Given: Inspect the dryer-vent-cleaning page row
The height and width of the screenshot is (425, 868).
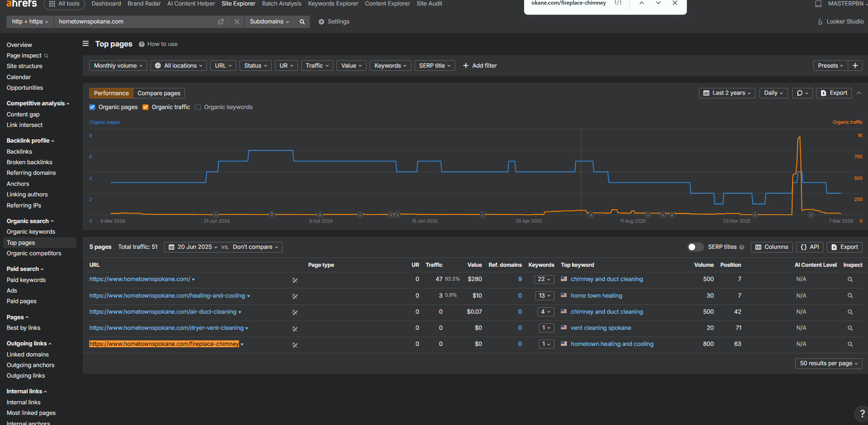Looking at the screenshot, I should 850,328.
